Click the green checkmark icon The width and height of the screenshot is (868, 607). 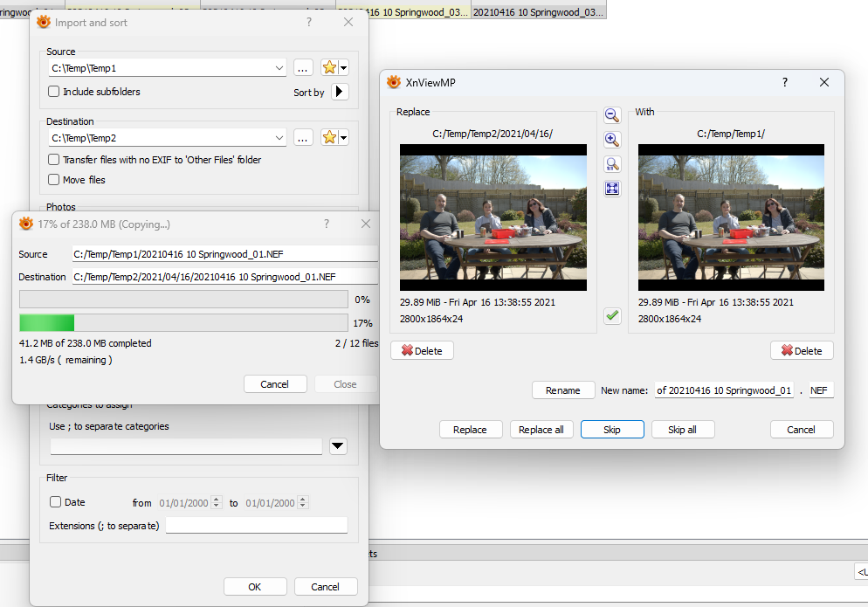click(612, 316)
